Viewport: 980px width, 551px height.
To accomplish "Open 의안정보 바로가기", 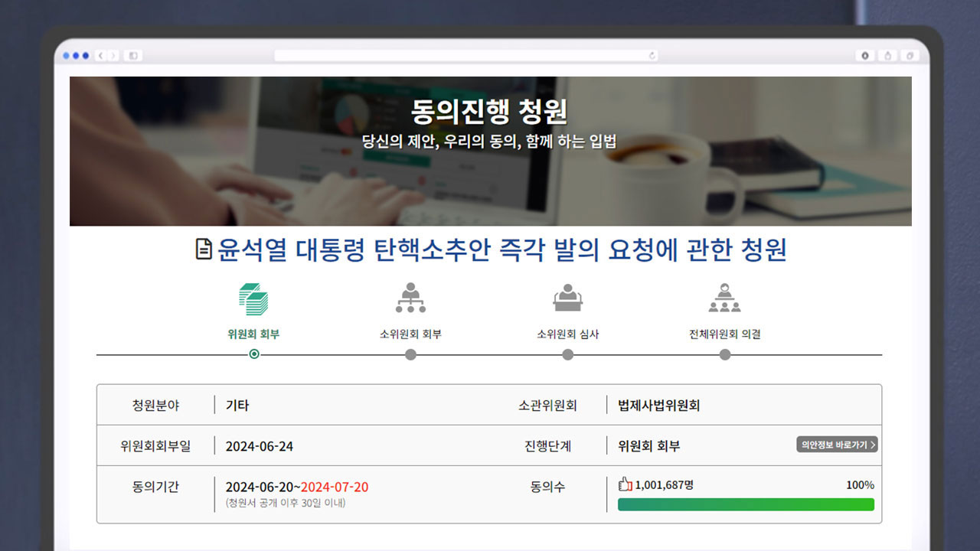I will (x=836, y=445).
